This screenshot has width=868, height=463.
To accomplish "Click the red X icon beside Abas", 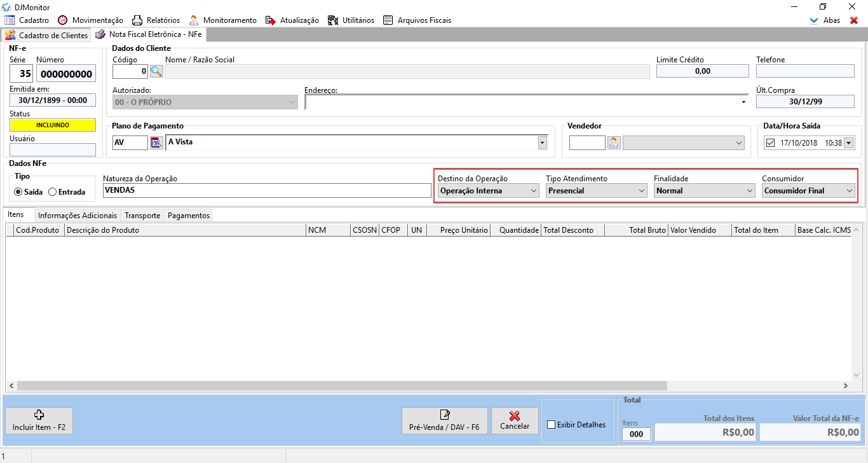I will point(854,20).
